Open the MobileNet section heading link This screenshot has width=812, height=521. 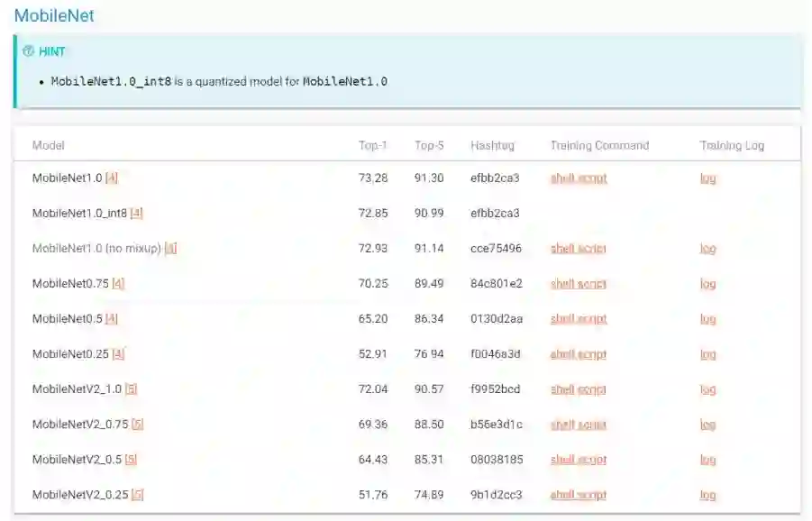(x=54, y=15)
